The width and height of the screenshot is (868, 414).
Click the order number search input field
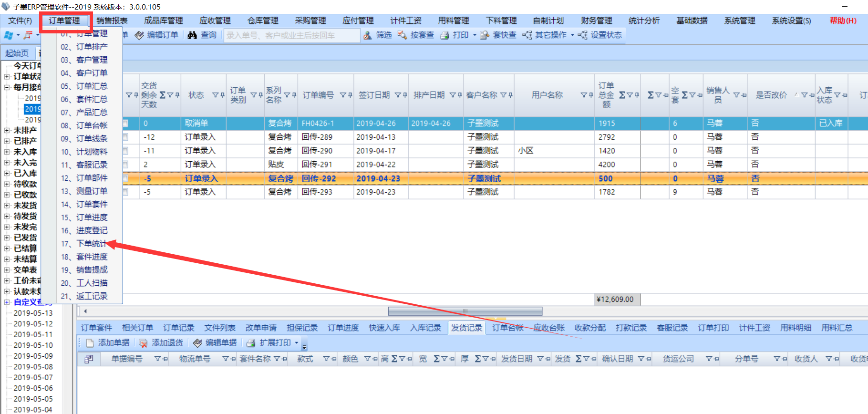[x=291, y=35]
